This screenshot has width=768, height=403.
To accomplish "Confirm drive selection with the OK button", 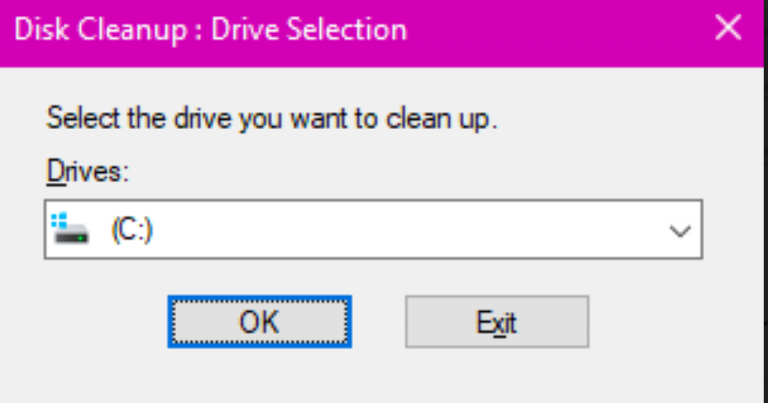I will (x=260, y=322).
